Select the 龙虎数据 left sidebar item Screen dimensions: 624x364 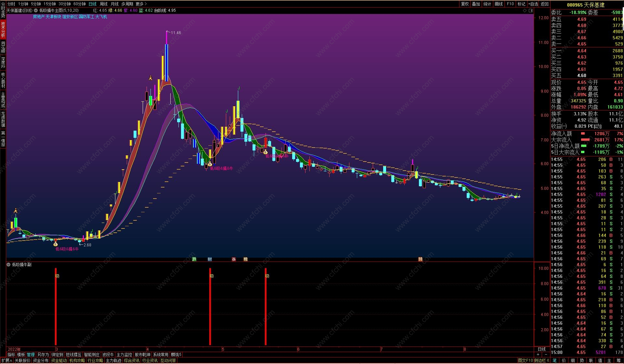pos(3,119)
